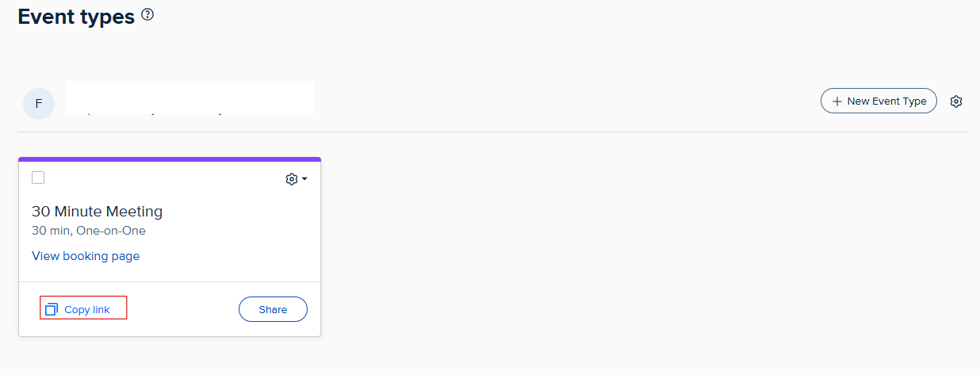Screen dimensions: 980x375
Task: Open the 30 Minute Meeting title
Action: pyautogui.click(x=97, y=212)
